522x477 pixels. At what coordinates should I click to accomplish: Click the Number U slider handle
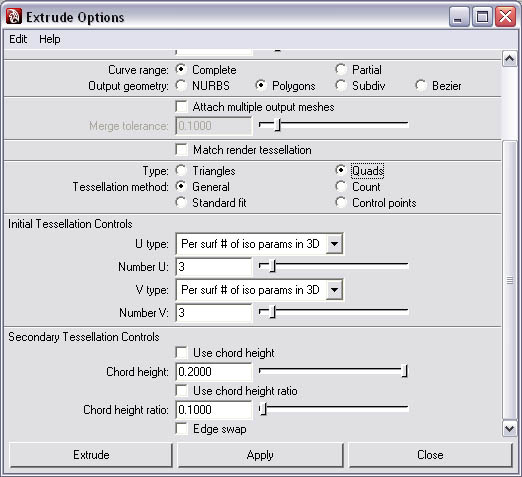tap(272, 266)
